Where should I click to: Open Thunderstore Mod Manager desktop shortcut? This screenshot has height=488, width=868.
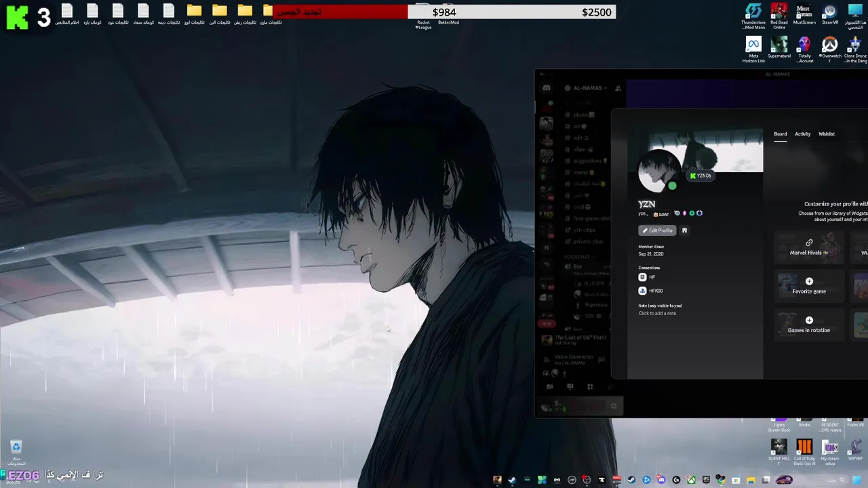click(753, 16)
